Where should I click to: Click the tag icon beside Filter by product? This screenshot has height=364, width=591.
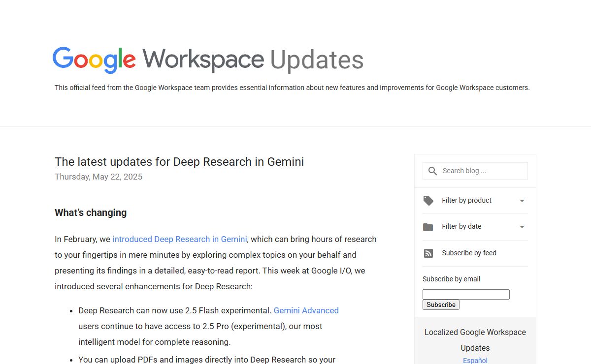pyautogui.click(x=428, y=201)
